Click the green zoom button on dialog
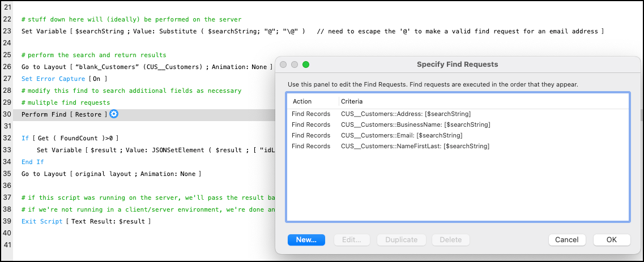 pyautogui.click(x=306, y=65)
